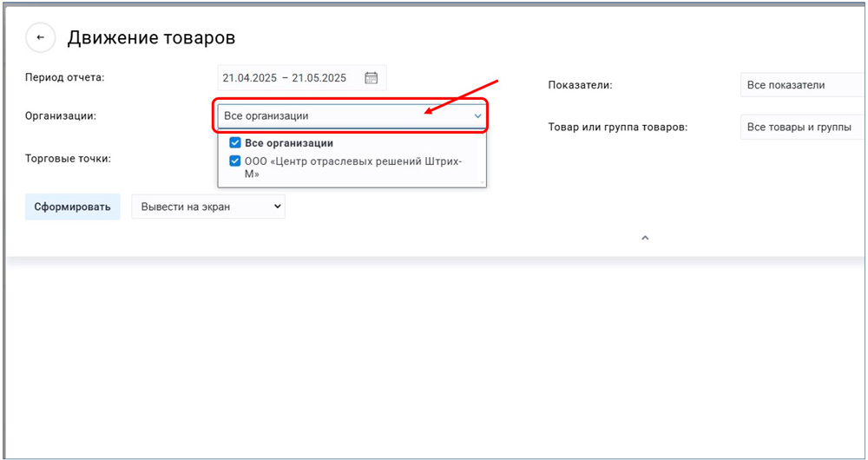Choose the ООО «Центр отраслевых решений Штрих-М» list entry

[x=352, y=167]
